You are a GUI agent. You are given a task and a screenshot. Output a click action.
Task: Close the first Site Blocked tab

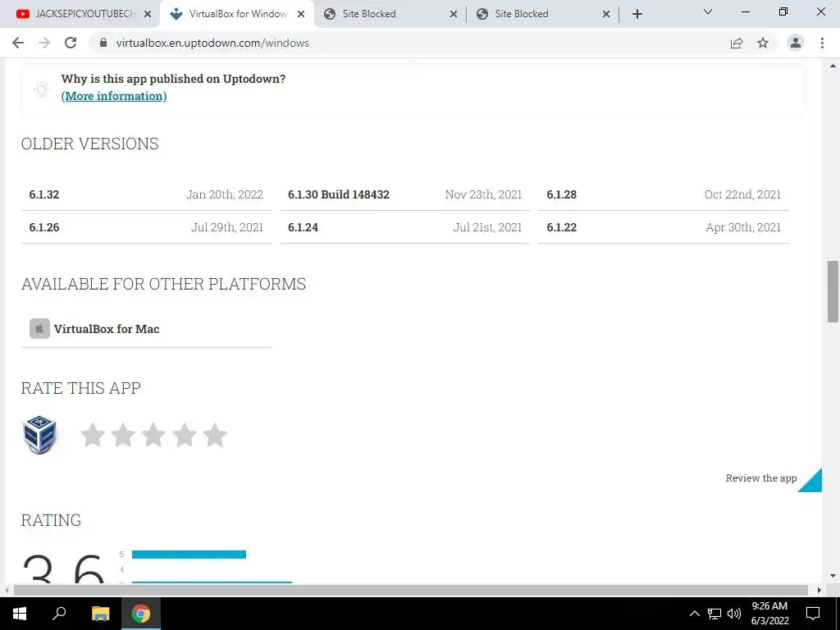point(453,14)
